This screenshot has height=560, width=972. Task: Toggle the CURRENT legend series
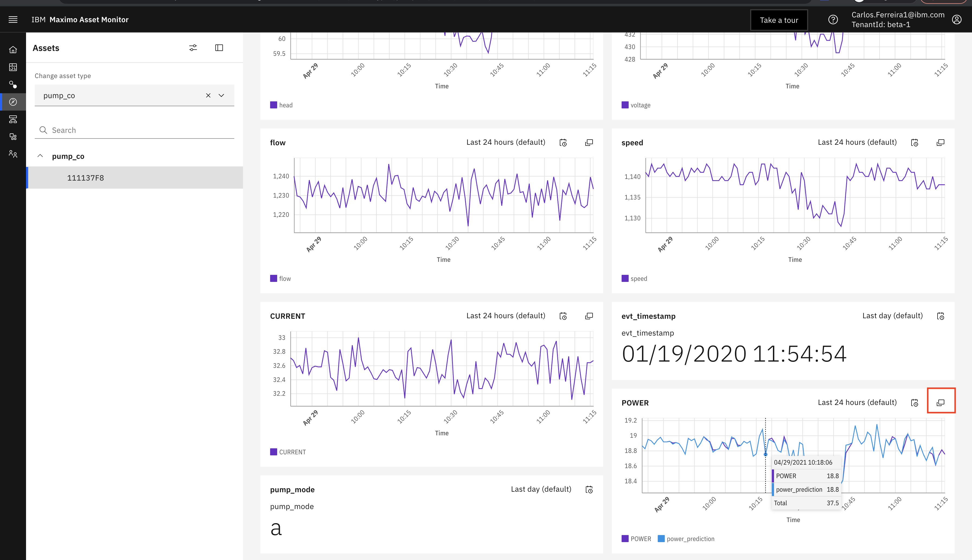tap(288, 452)
